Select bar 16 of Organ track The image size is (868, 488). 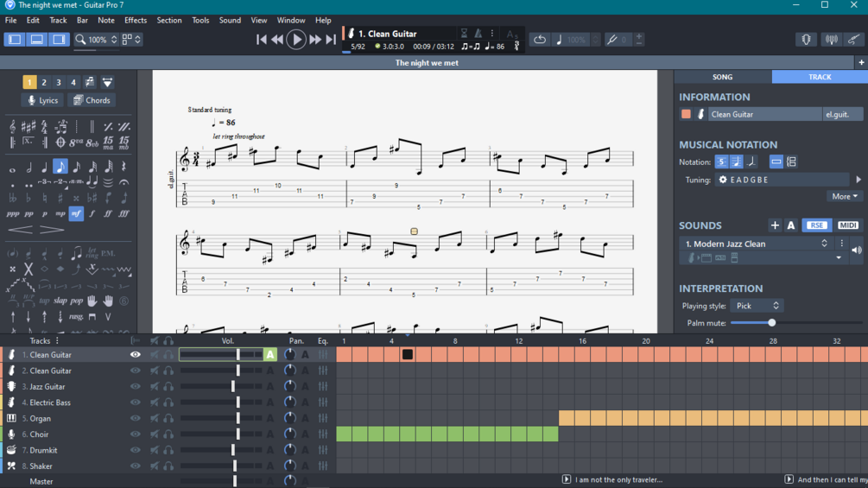pos(582,418)
